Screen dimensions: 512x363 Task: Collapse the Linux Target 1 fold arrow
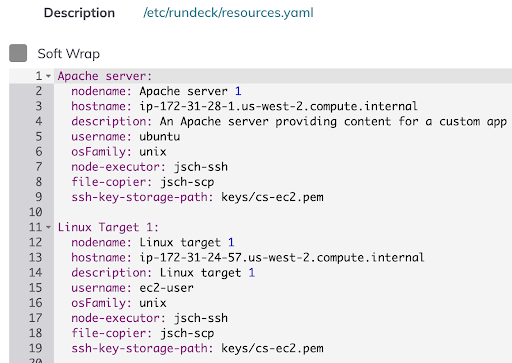click(48, 227)
